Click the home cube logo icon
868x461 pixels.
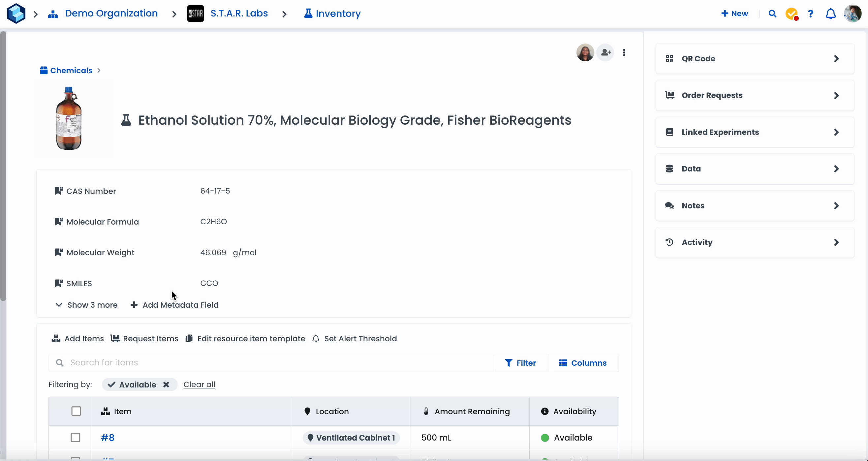16,14
